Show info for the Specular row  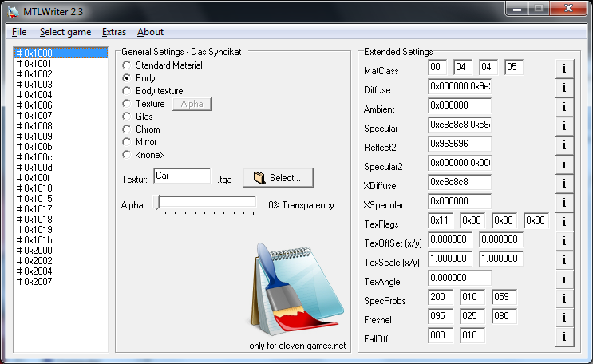[564, 126]
